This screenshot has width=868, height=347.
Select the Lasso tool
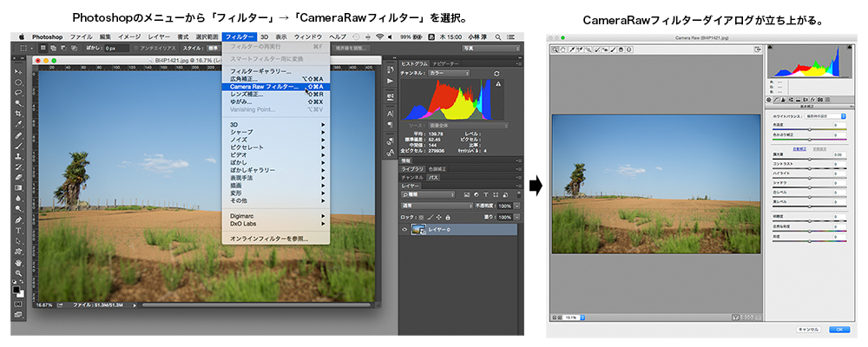tap(17, 92)
